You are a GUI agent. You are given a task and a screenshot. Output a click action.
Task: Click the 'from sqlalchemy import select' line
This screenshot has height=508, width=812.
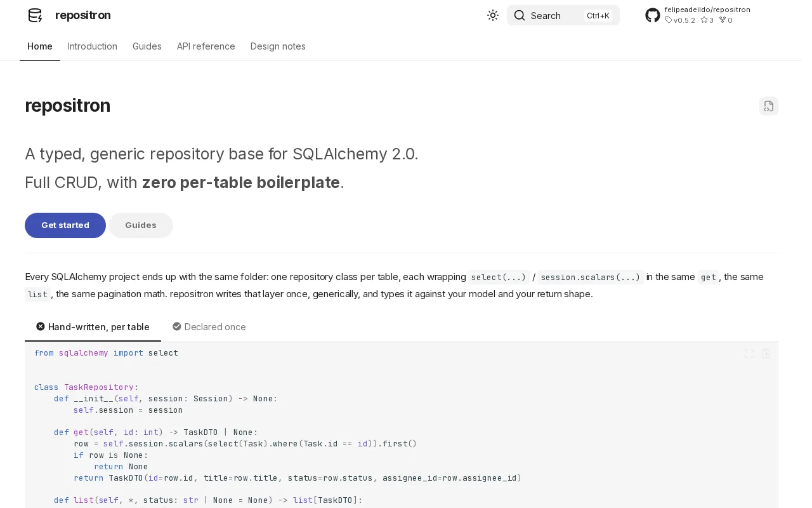pyautogui.click(x=106, y=353)
